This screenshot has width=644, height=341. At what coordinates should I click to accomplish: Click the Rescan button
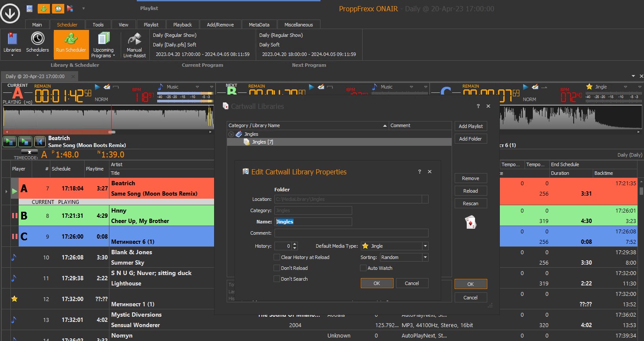point(470,203)
